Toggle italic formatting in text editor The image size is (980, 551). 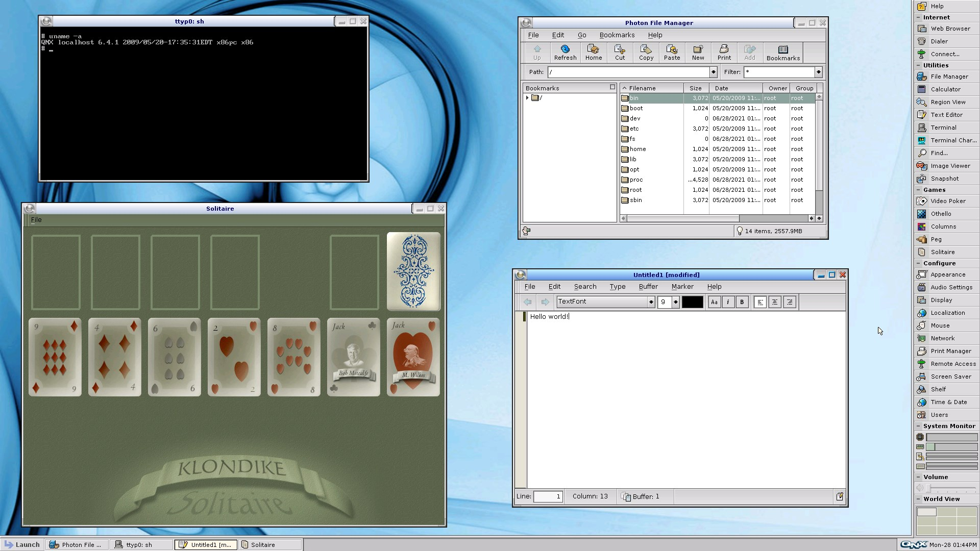coord(728,302)
